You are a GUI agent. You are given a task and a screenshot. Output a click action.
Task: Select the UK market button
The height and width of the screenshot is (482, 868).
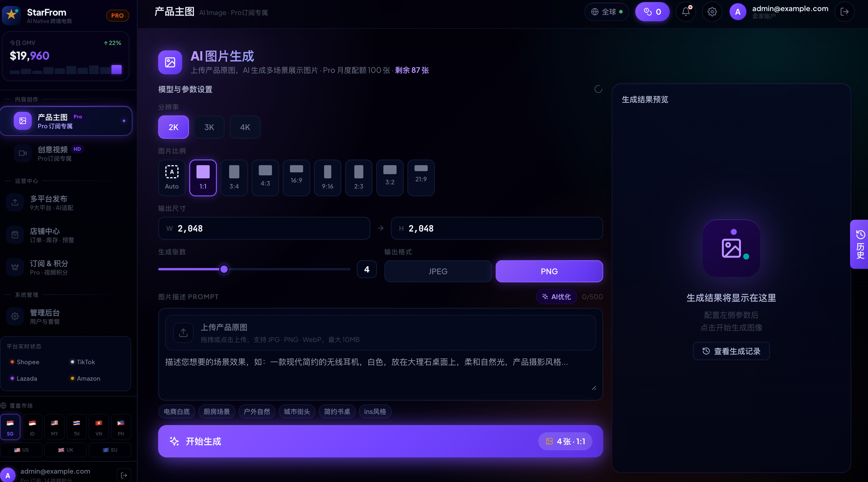[x=66, y=450]
